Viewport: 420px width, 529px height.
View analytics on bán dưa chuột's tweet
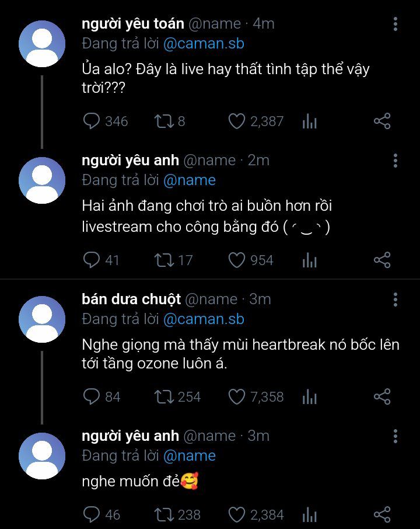[x=309, y=397]
